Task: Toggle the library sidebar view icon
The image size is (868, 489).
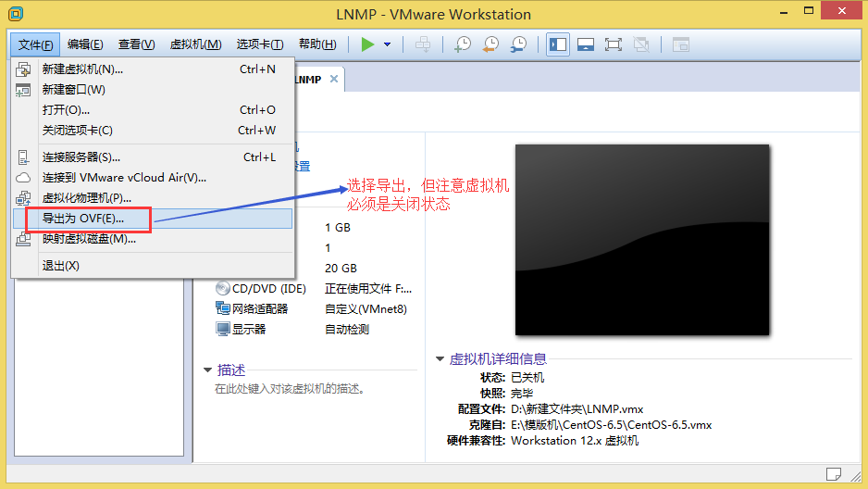Action: (558, 44)
